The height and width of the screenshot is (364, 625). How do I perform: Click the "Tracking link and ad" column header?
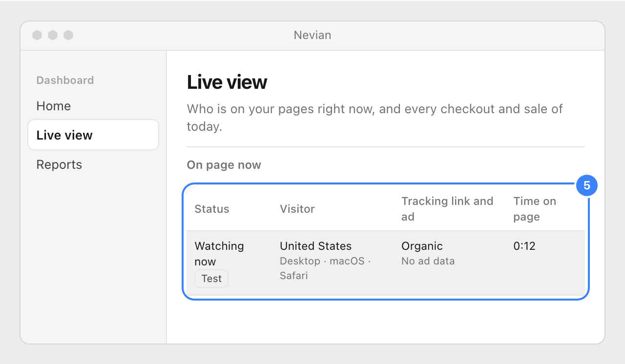pyautogui.click(x=447, y=209)
